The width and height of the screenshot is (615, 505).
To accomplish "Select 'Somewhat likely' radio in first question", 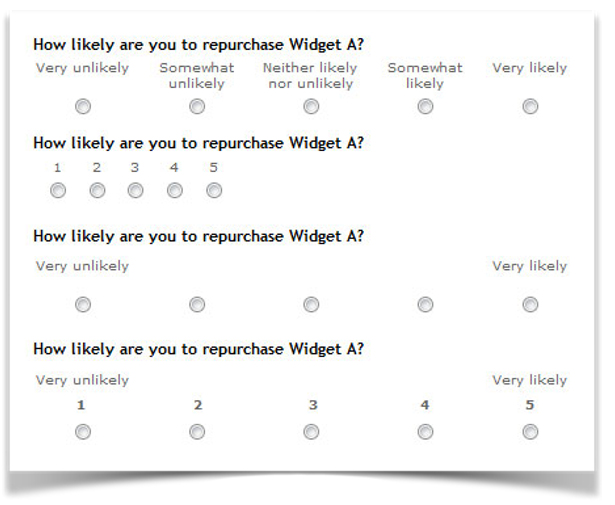I will tap(425, 107).
